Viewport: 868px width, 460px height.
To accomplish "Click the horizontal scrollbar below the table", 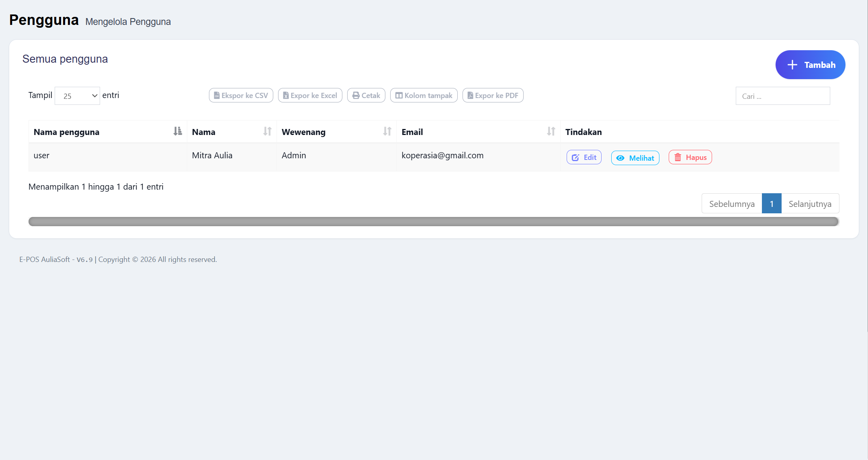I will tap(434, 221).
